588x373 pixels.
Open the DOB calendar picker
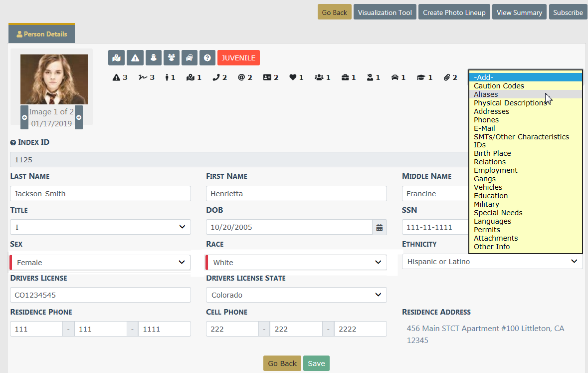click(379, 228)
